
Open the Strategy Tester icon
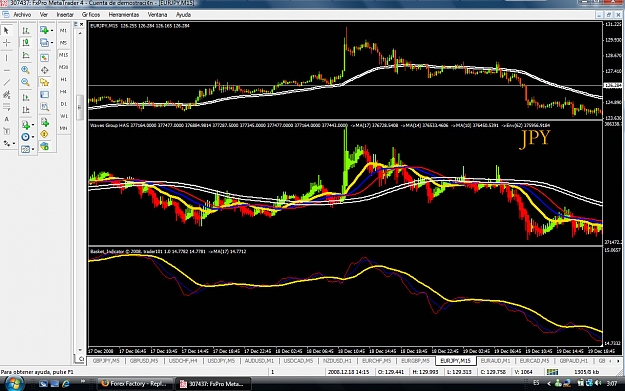tap(45, 107)
